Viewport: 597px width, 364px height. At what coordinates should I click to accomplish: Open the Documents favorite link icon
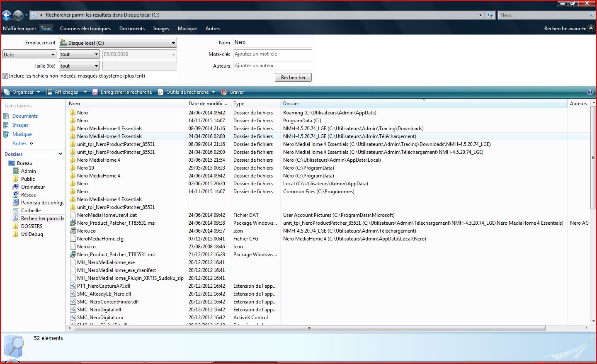(6, 116)
